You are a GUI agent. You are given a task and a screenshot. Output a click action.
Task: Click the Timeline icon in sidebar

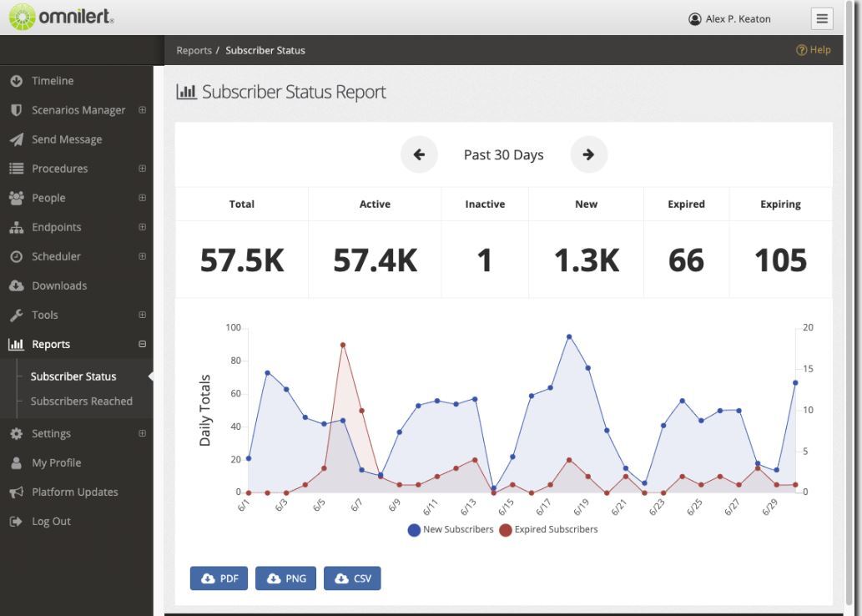click(x=16, y=81)
